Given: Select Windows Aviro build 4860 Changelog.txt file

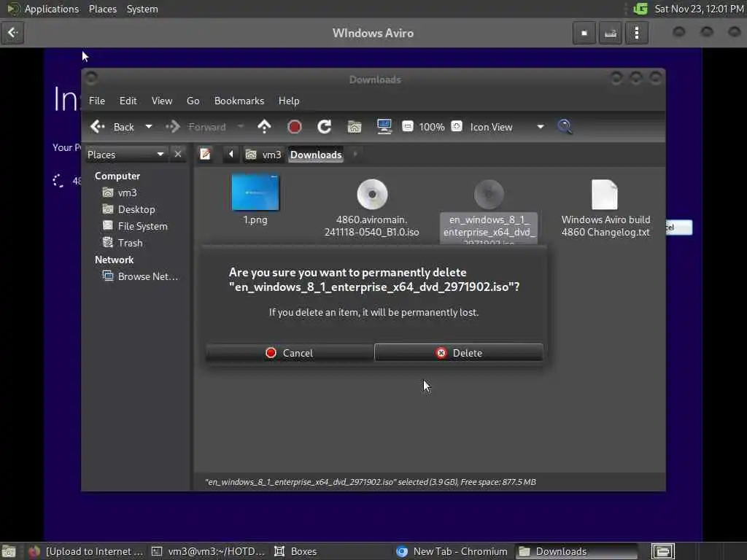Looking at the screenshot, I should point(605,207).
